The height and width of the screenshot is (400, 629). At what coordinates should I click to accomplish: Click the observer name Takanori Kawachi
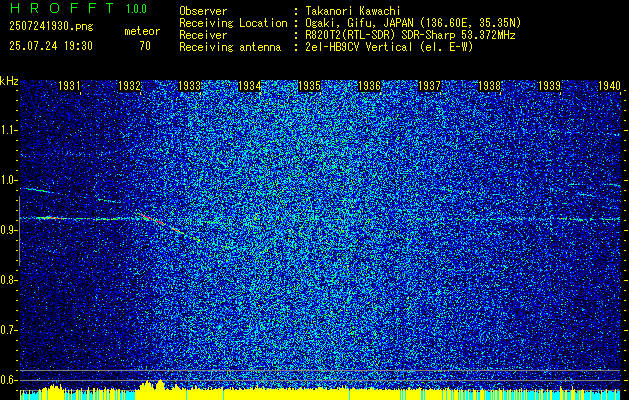pos(353,11)
